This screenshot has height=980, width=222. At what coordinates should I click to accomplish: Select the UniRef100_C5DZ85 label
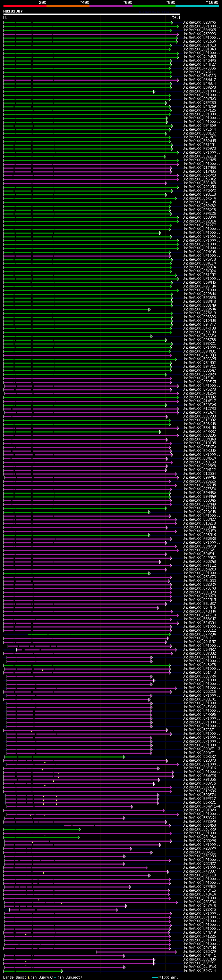click(x=199, y=435)
